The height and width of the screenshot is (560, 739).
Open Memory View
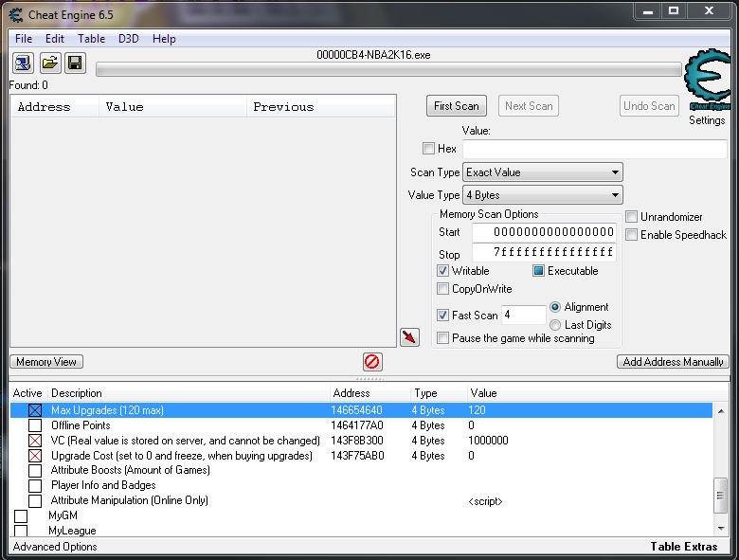pos(46,362)
